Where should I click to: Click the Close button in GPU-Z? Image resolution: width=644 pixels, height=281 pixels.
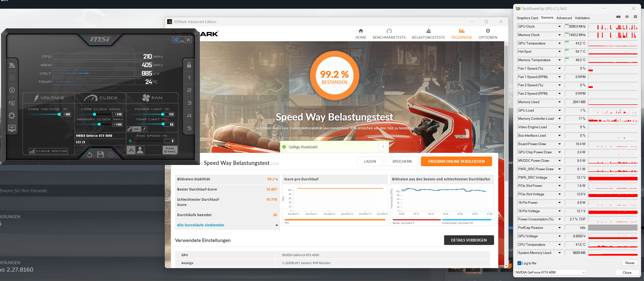click(627, 273)
